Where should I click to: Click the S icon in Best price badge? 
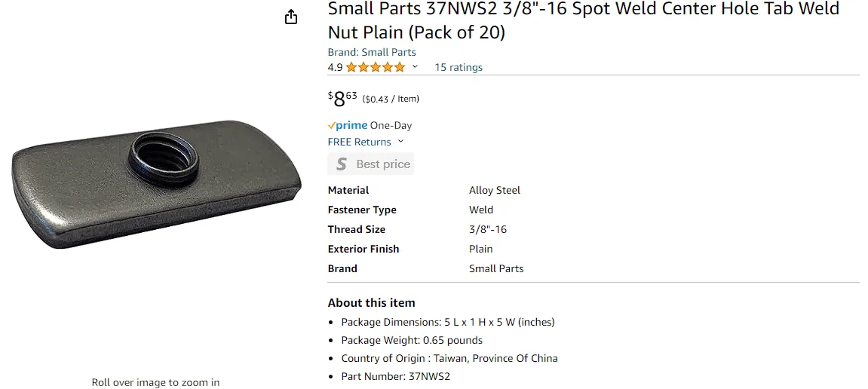(x=342, y=164)
